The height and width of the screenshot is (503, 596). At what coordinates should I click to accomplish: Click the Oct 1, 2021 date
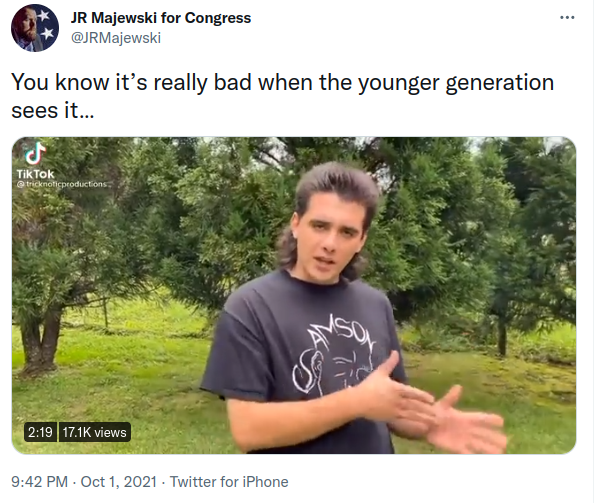point(119,482)
